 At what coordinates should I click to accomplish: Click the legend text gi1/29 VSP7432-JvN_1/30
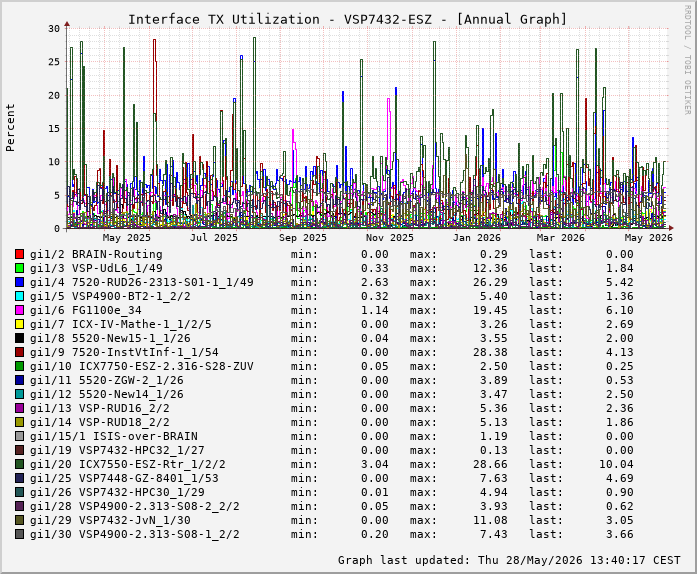coord(110,520)
